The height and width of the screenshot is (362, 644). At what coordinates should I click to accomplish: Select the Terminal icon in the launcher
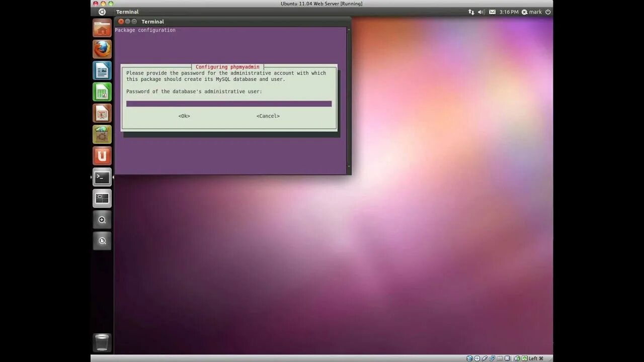tap(102, 177)
